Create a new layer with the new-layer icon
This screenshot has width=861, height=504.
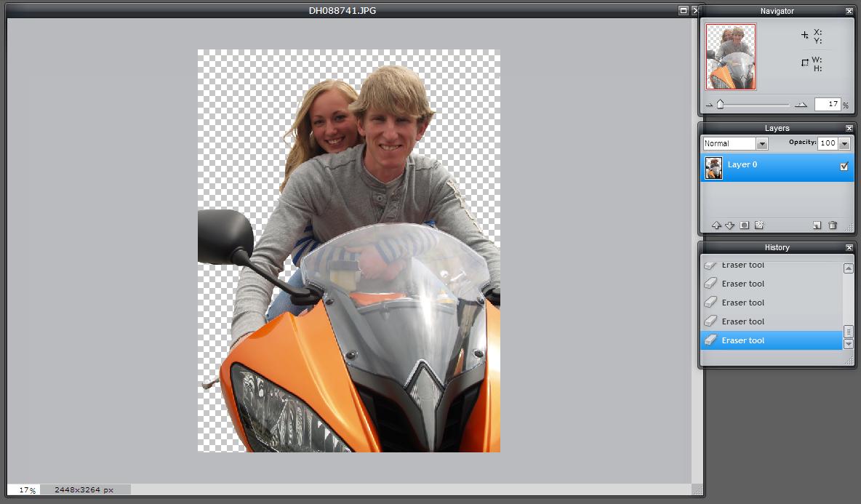click(761, 225)
